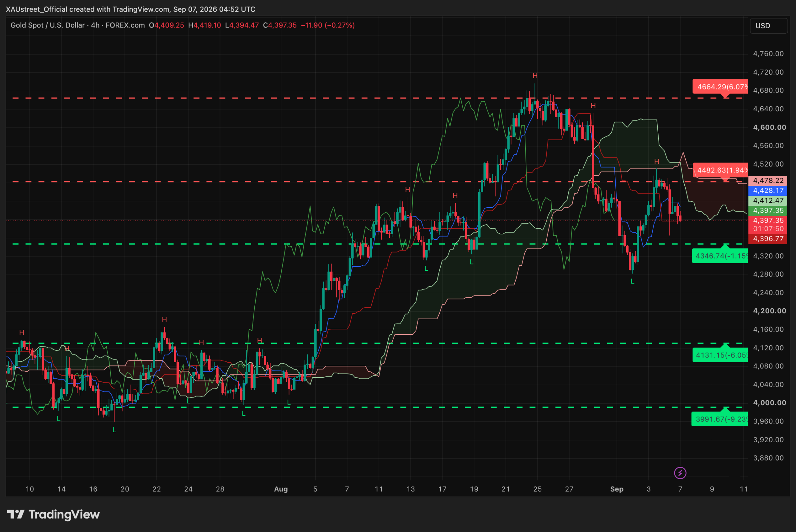Click the purple lightning bolt event icon
Screen dimensions: 796x532
point(680,473)
